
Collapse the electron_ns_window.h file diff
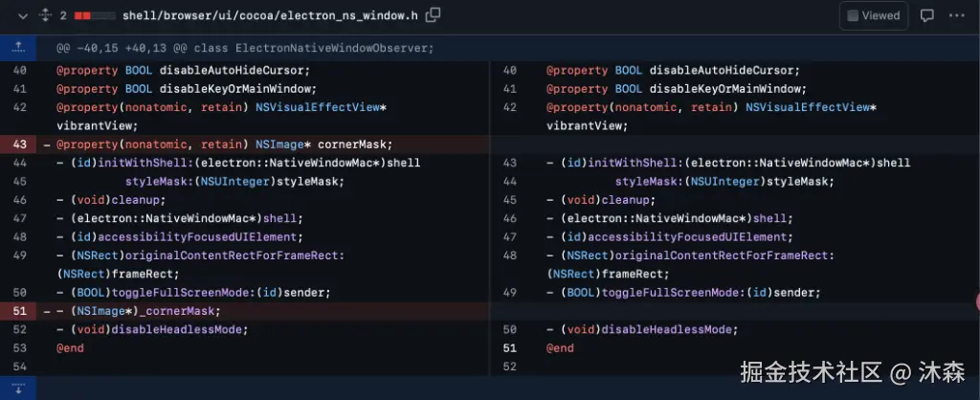click(x=23, y=16)
